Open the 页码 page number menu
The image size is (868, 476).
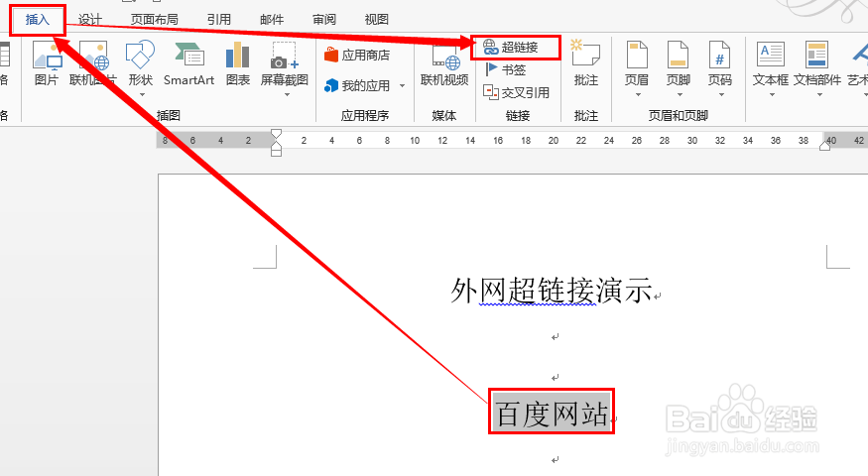(x=719, y=63)
